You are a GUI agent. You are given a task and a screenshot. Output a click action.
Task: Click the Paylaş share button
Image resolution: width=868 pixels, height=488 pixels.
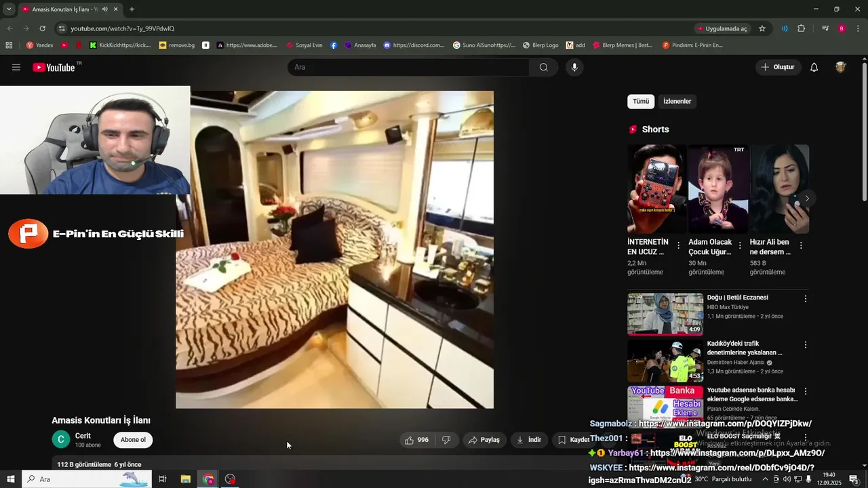484,440
